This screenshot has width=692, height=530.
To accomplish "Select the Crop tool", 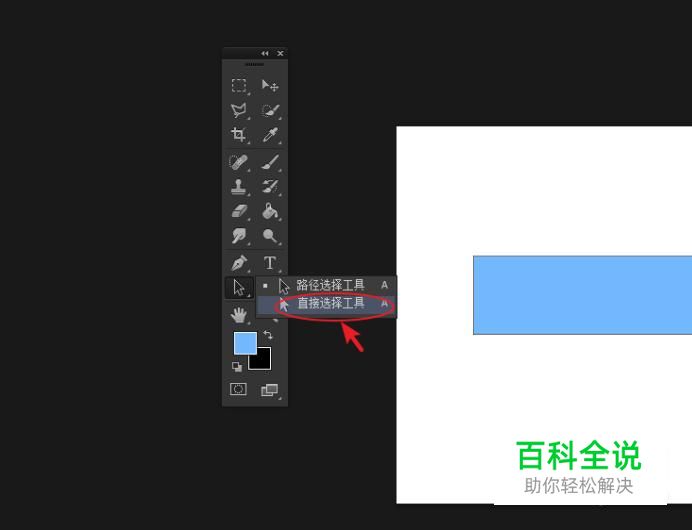I will (239, 135).
